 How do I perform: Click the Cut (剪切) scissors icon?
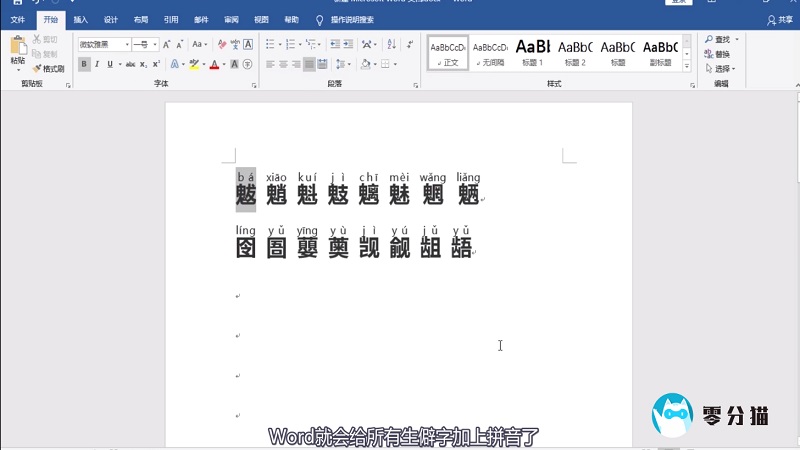point(37,39)
